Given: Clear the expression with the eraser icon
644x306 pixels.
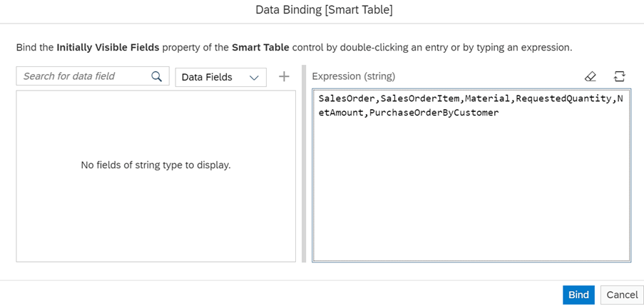Looking at the screenshot, I should 591,76.
